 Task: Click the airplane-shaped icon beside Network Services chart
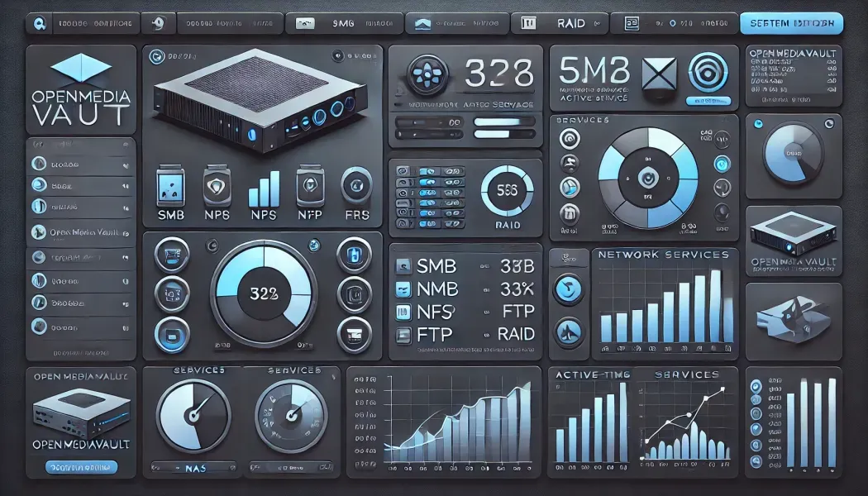coord(569,332)
